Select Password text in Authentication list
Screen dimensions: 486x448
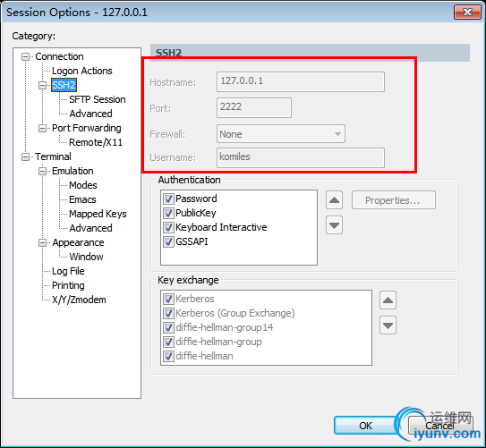(x=196, y=199)
